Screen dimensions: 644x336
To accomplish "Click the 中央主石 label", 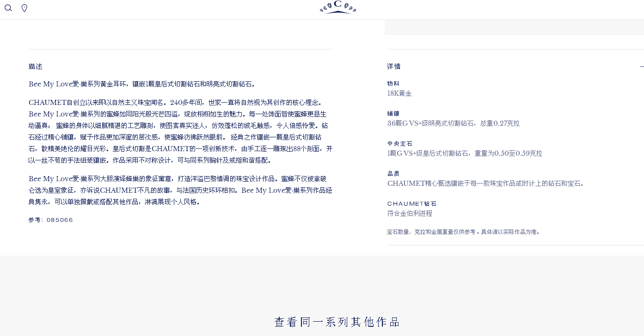I will [399, 144].
